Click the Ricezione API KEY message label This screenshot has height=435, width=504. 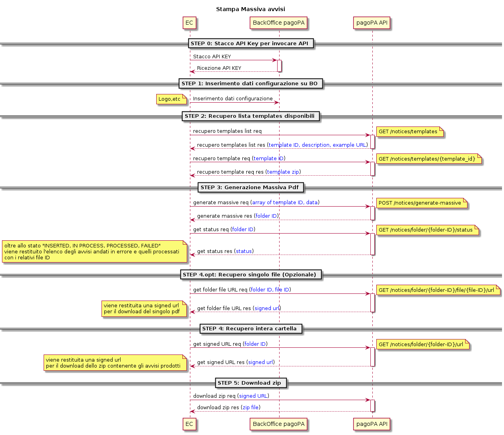coord(219,68)
